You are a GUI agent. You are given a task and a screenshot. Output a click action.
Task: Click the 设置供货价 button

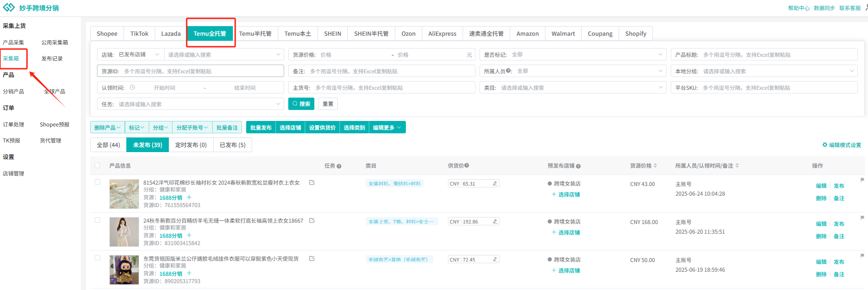(322, 127)
